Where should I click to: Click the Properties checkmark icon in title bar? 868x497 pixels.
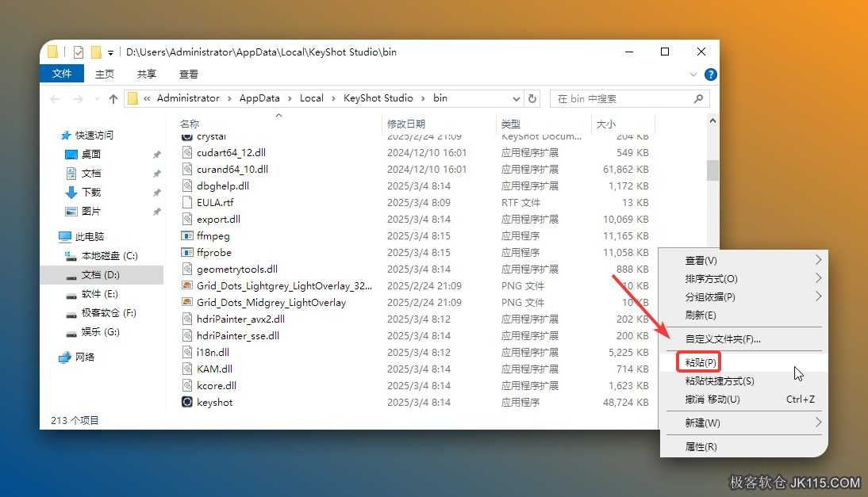[78, 52]
